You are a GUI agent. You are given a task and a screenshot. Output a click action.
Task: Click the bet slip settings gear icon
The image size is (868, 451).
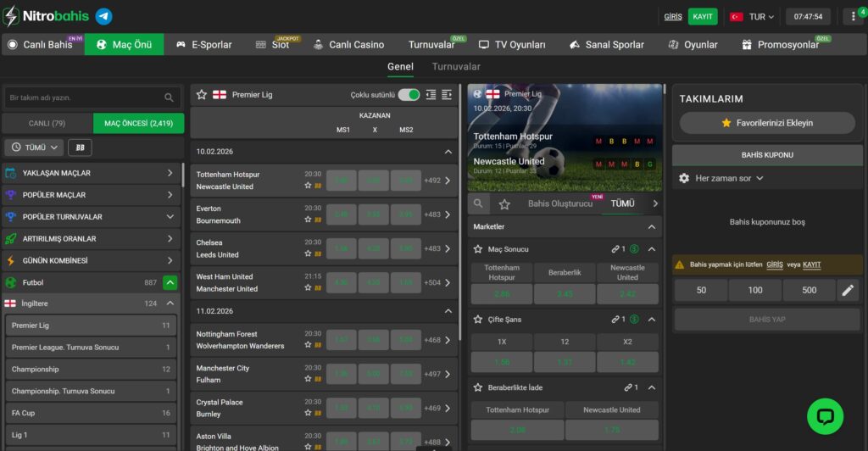(x=684, y=178)
